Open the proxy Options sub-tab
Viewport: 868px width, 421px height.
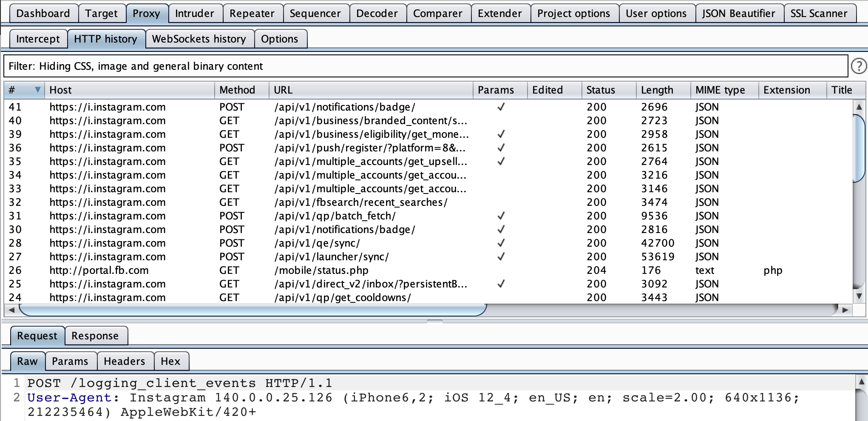tap(280, 39)
